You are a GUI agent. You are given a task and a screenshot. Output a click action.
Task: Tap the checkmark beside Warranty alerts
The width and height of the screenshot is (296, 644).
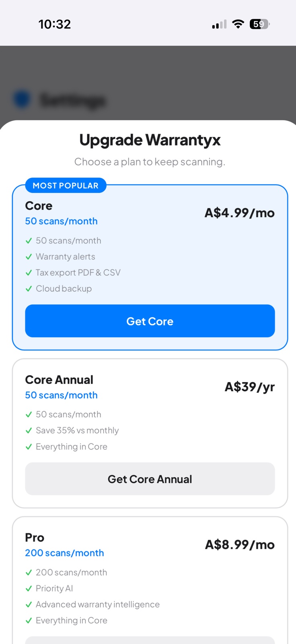point(29,256)
